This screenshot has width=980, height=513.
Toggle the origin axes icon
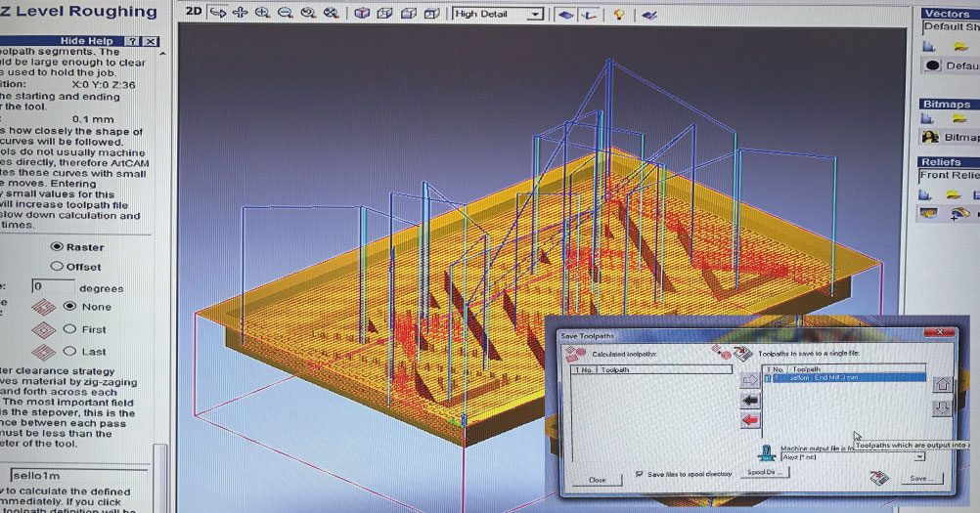[588, 15]
